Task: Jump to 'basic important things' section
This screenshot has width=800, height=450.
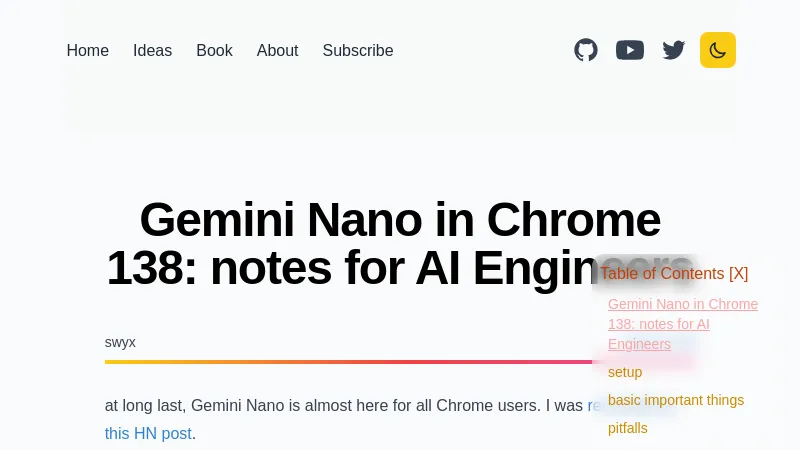Action: point(676,400)
